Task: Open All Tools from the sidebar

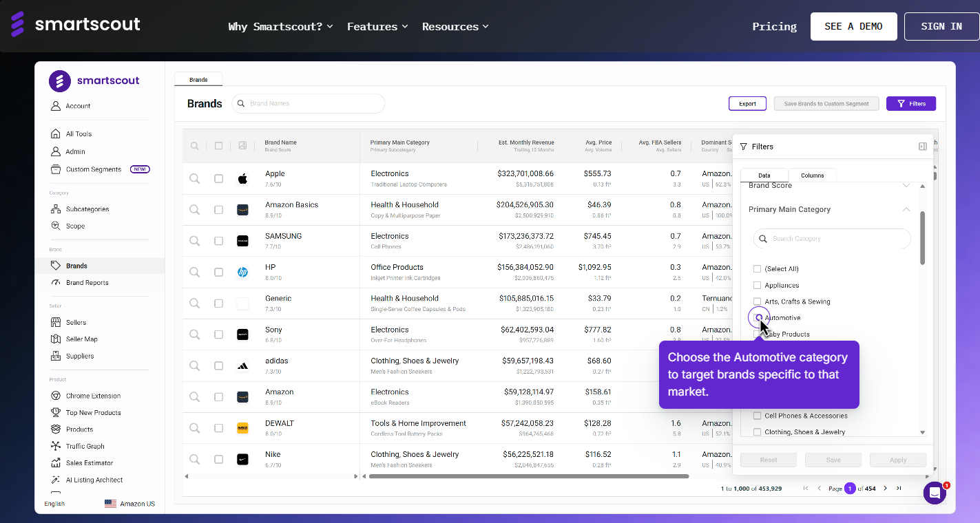Action: 79,134
